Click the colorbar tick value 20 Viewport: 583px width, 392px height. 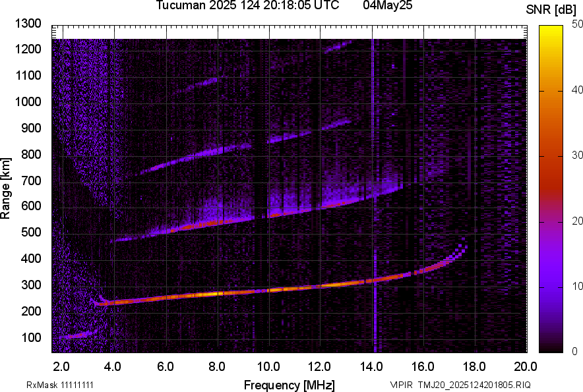click(577, 221)
